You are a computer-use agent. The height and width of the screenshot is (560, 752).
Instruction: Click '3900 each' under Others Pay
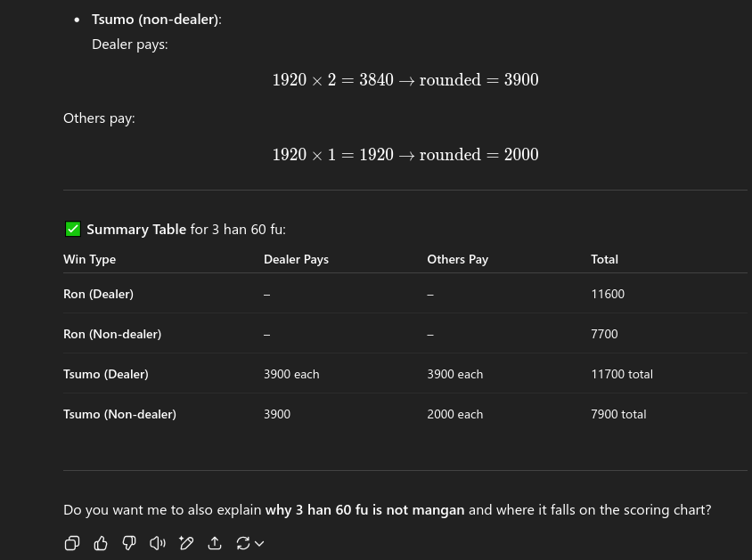coord(454,374)
